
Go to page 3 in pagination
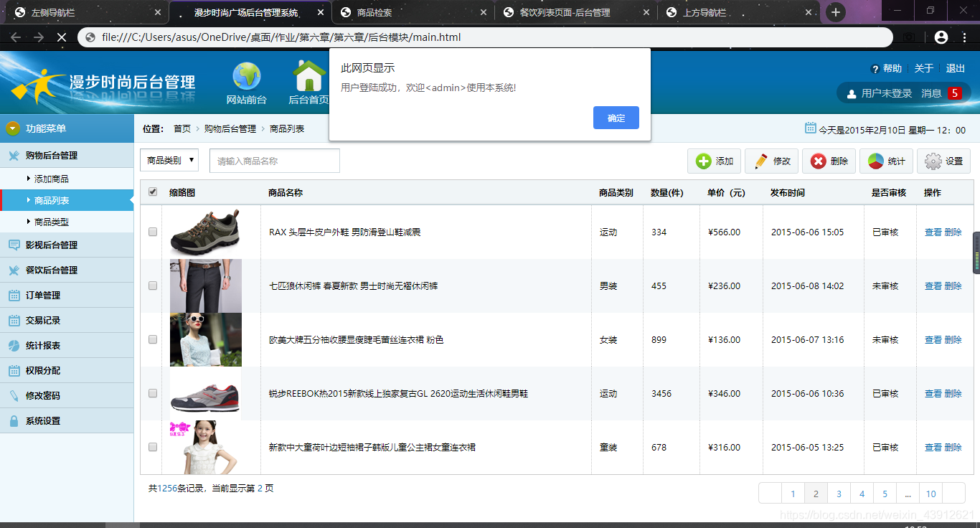click(x=839, y=494)
